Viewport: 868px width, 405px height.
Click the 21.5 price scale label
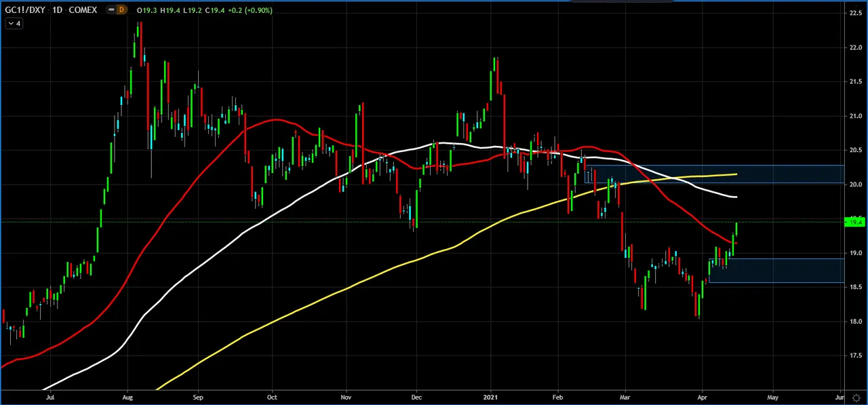tap(855, 82)
